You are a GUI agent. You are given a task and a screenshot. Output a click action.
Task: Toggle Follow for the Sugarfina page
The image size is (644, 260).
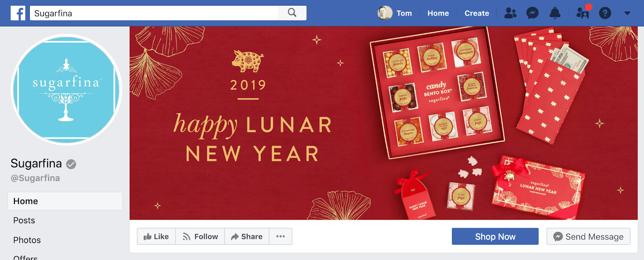200,237
